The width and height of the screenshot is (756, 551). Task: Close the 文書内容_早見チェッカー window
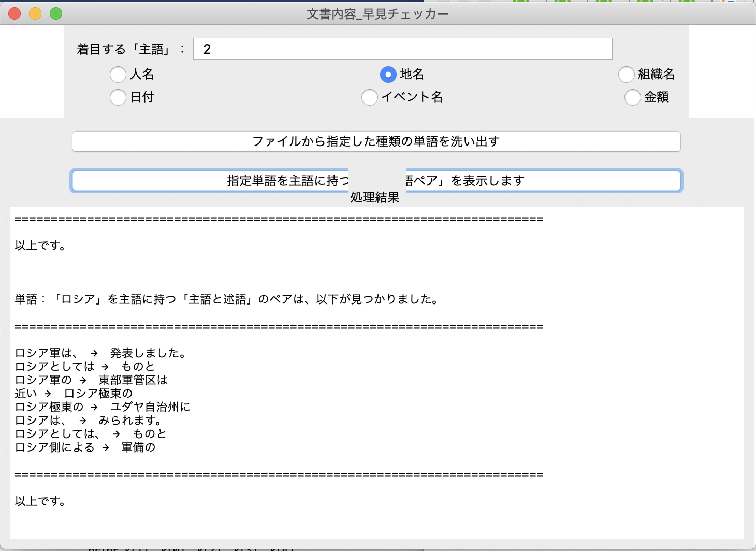(x=14, y=13)
